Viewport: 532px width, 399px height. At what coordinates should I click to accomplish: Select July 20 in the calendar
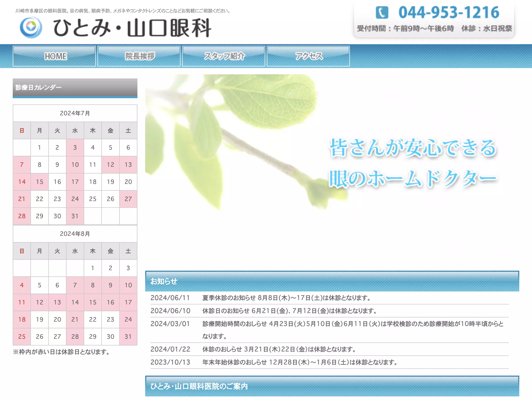[128, 182]
